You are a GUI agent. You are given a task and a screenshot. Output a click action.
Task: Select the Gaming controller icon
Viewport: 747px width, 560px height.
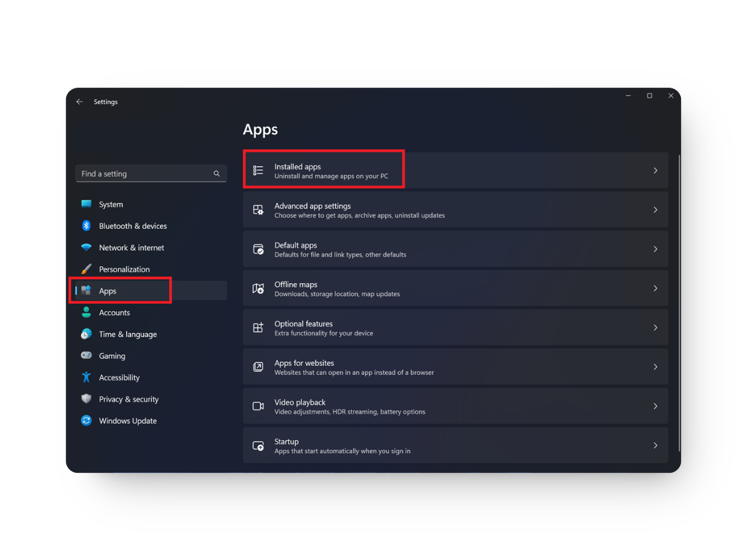pyautogui.click(x=86, y=355)
